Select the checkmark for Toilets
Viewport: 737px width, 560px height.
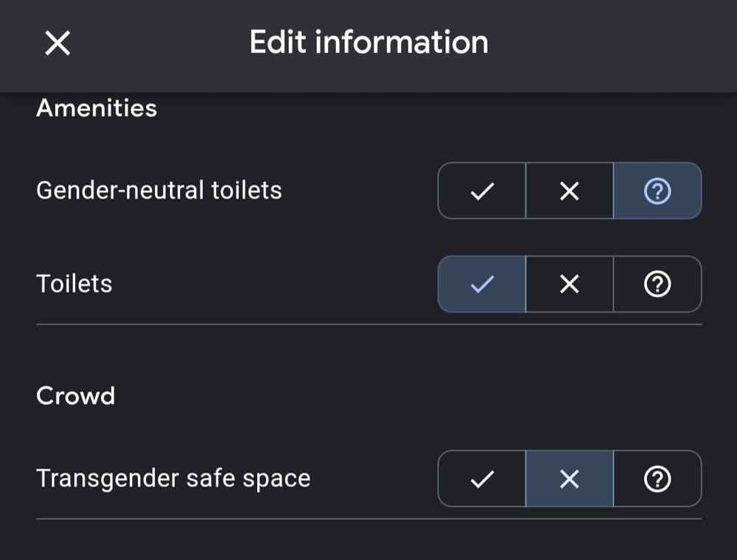482,284
